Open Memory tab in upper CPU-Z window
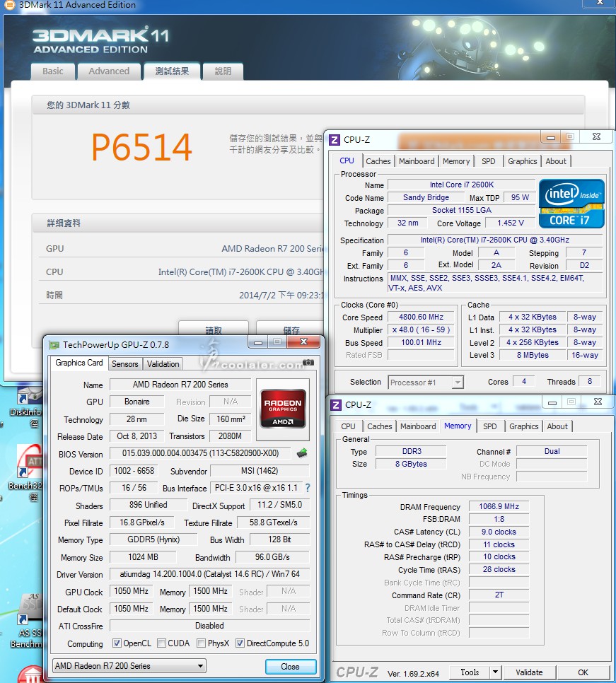Viewport: 616px width, 683px height. [456, 162]
